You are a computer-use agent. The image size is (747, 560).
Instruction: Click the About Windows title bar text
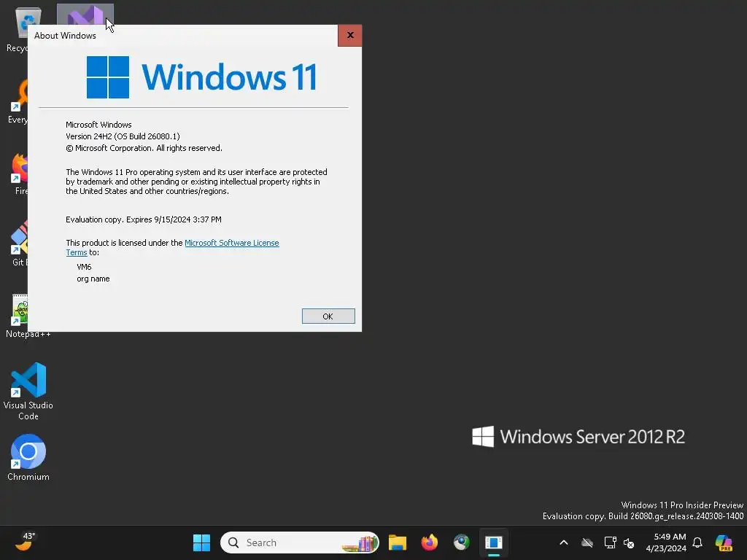coord(65,36)
